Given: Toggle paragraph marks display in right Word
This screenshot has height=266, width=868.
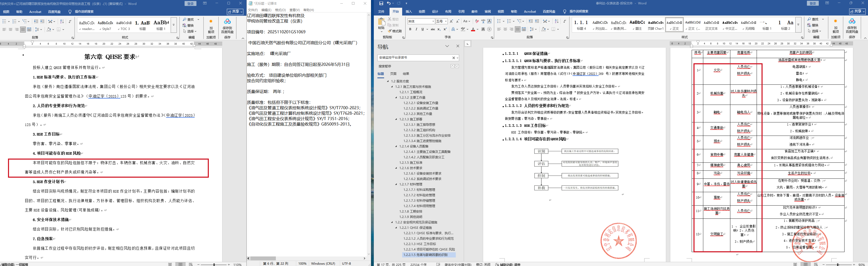Looking at the screenshot, I should [x=564, y=21].
